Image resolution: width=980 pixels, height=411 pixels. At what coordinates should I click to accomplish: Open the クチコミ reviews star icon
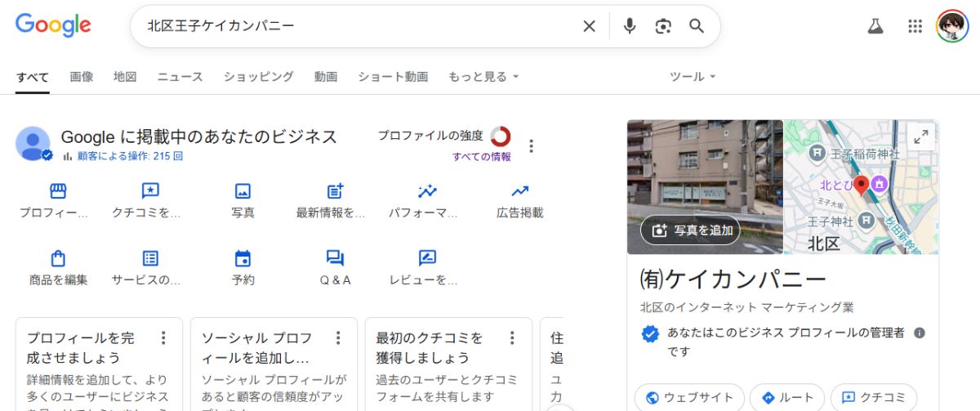[150, 191]
